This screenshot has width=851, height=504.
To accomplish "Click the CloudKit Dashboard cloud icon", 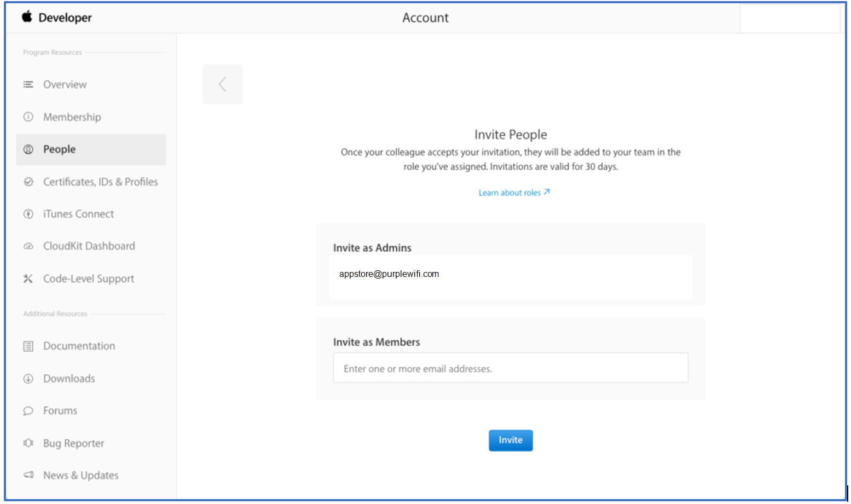I will click(28, 246).
